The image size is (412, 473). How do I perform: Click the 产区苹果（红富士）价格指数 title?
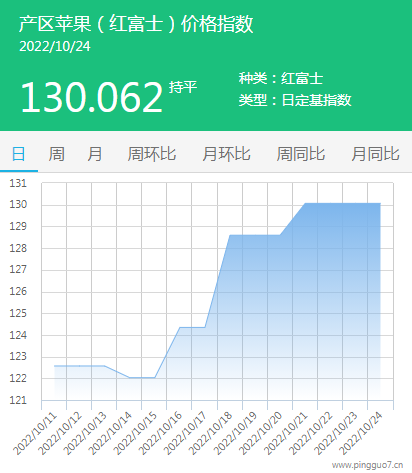coord(136,24)
